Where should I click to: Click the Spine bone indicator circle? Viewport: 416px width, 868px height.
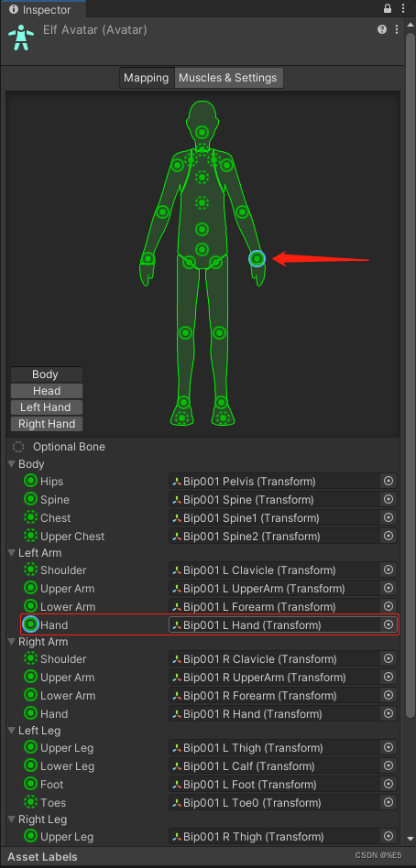pos(31,499)
